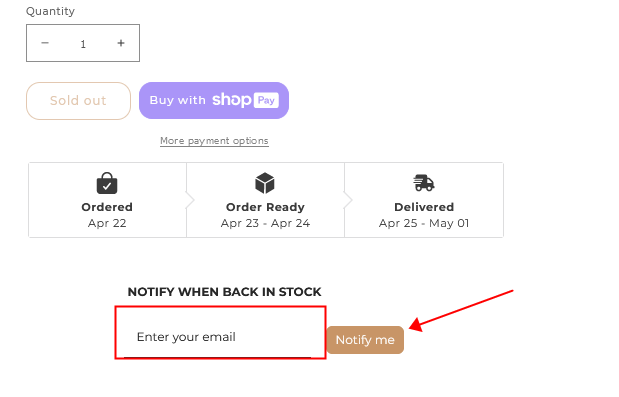Viewport: 619px width, 397px height.
Task: Click the Delivered truck icon
Action: pyautogui.click(x=424, y=183)
